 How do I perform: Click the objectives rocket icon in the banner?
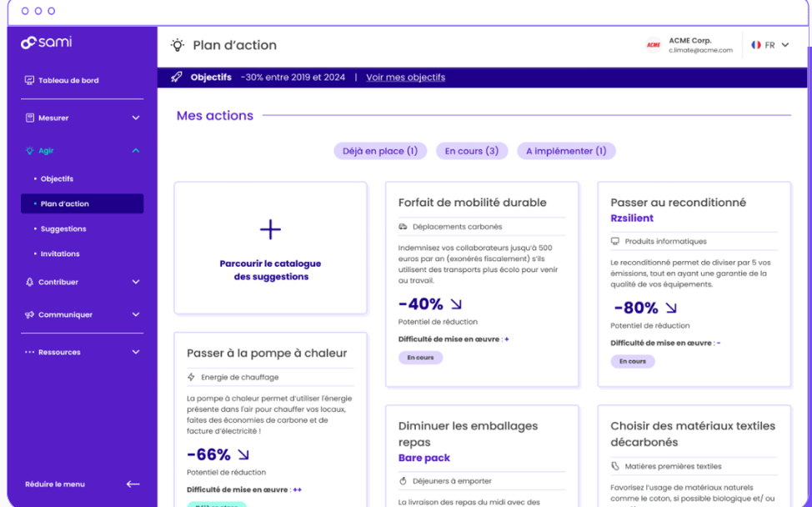pyautogui.click(x=176, y=77)
